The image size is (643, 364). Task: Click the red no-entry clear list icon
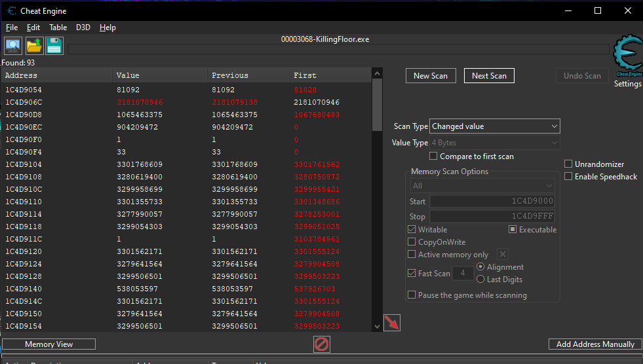click(x=321, y=344)
